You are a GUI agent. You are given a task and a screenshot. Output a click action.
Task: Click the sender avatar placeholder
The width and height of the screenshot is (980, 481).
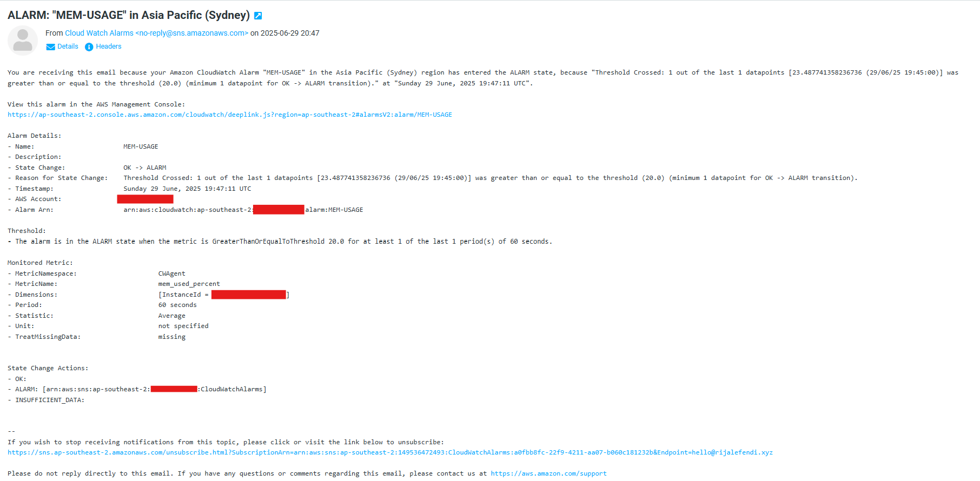(23, 41)
